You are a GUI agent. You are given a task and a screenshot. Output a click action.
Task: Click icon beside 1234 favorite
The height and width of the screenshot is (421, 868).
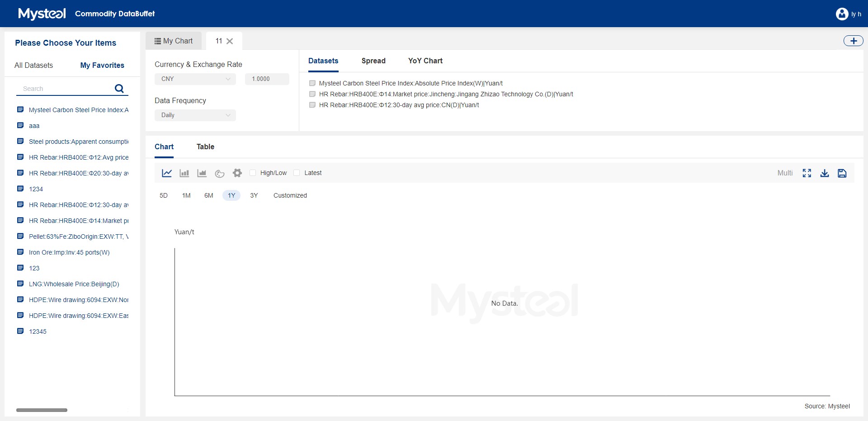tap(20, 189)
